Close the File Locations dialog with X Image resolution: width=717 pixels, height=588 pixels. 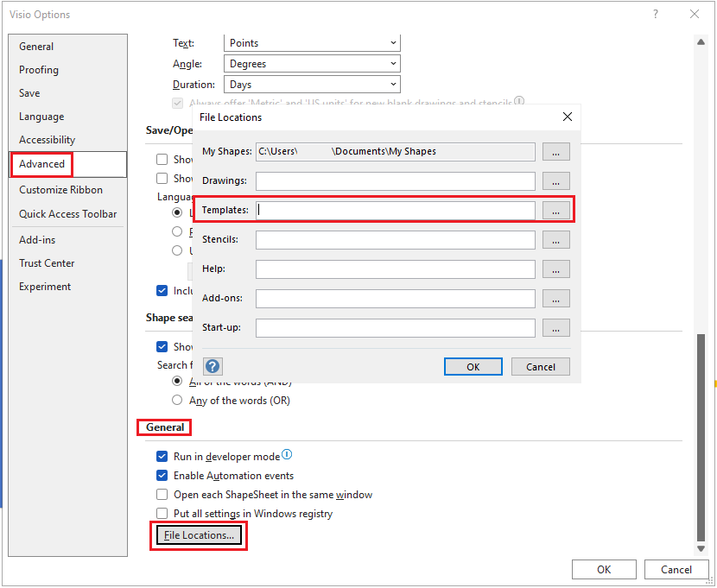[x=568, y=117]
